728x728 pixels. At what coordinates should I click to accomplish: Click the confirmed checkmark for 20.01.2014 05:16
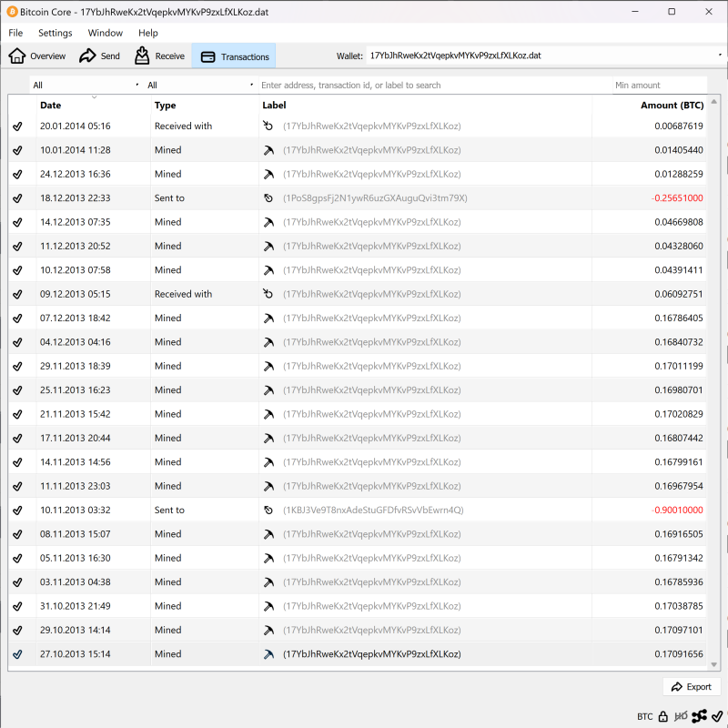click(x=17, y=126)
